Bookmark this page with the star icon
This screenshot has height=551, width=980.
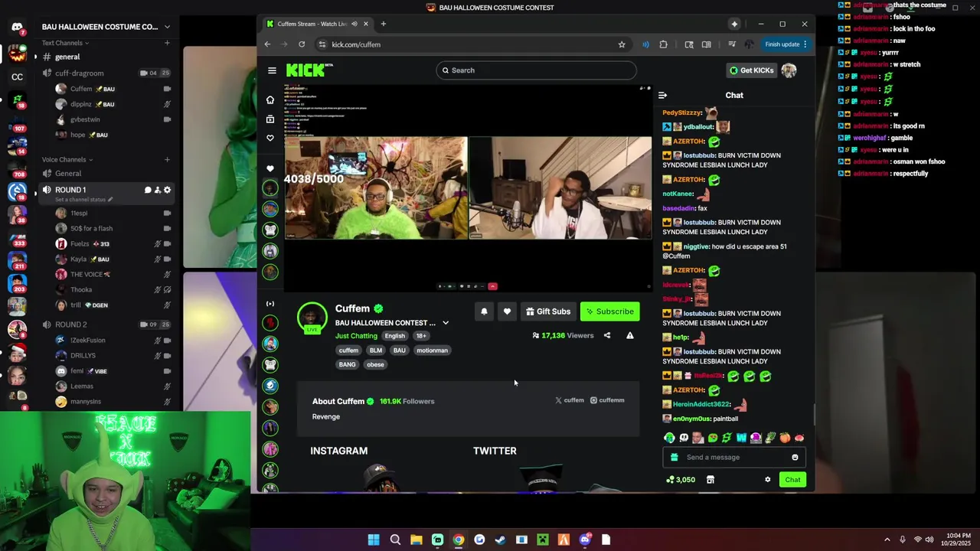[x=622, y=44]
